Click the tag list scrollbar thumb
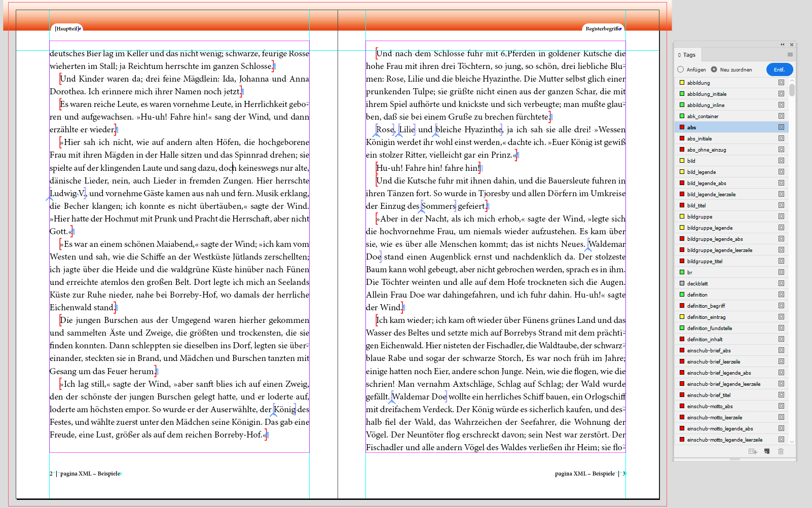This screenshot has width=812, height=508. pos(792,90)
